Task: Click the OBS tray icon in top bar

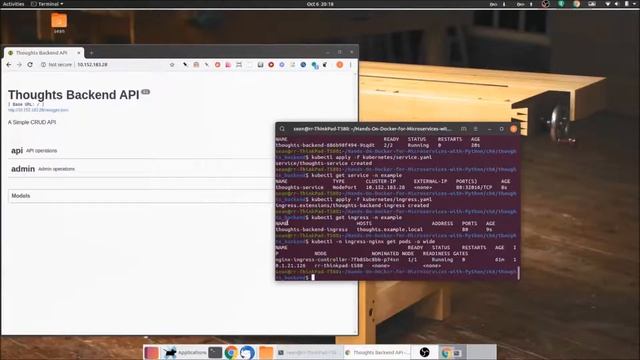Action: pos(545,4)
